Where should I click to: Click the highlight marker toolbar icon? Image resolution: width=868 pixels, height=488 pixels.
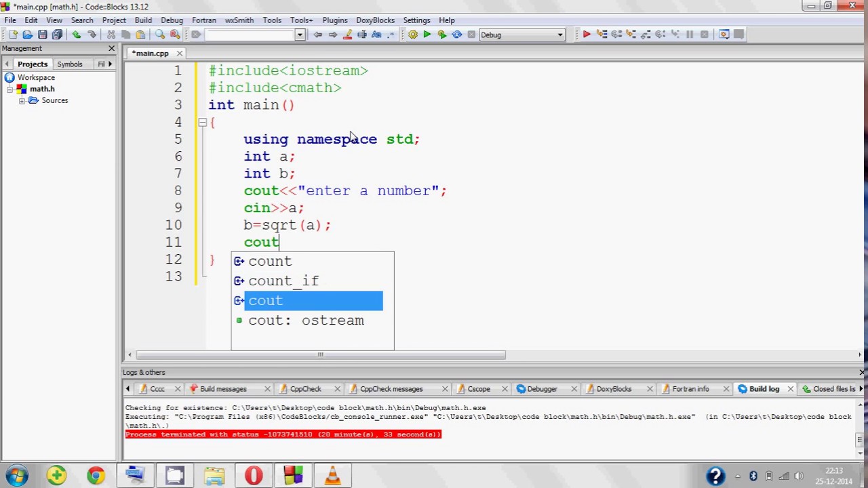point(348,35)
